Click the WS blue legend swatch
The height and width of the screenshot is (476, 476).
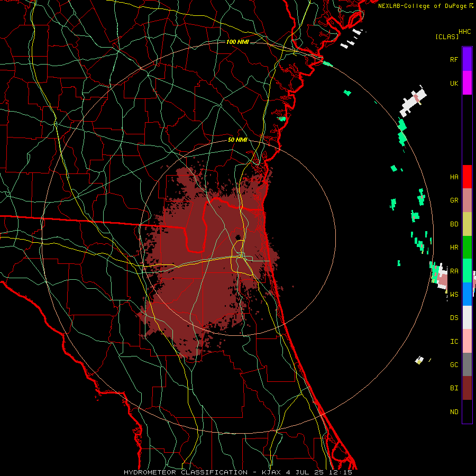click(x=467, y=294)
